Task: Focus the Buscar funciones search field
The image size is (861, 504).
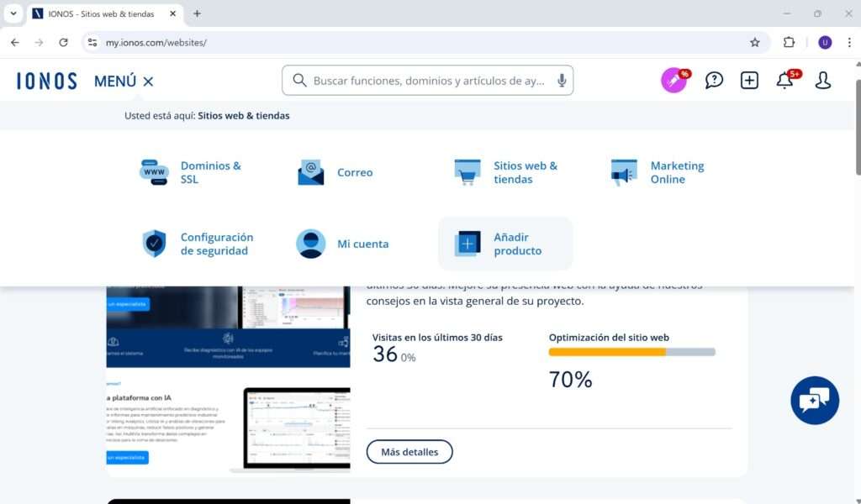Action: tap(428, 81)
